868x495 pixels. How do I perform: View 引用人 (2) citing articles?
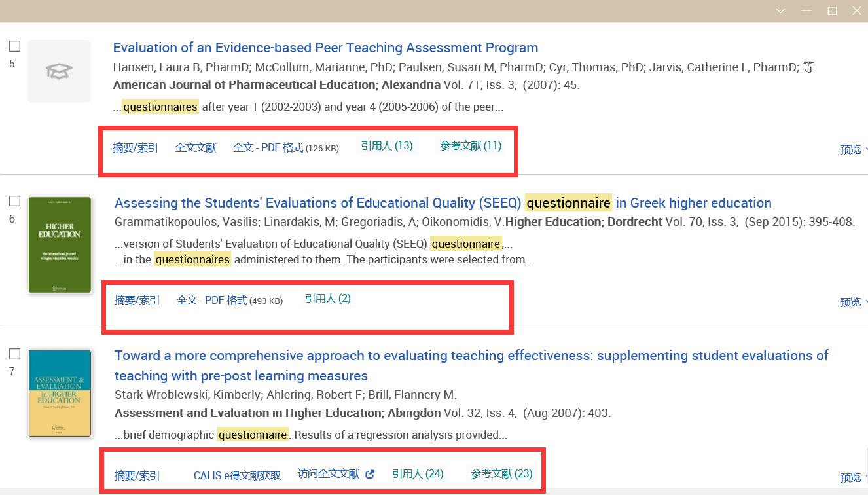[x=327, y=298]
